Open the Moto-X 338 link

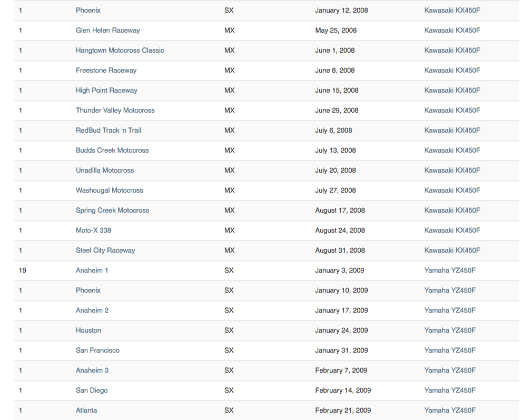tap(93, 231)
